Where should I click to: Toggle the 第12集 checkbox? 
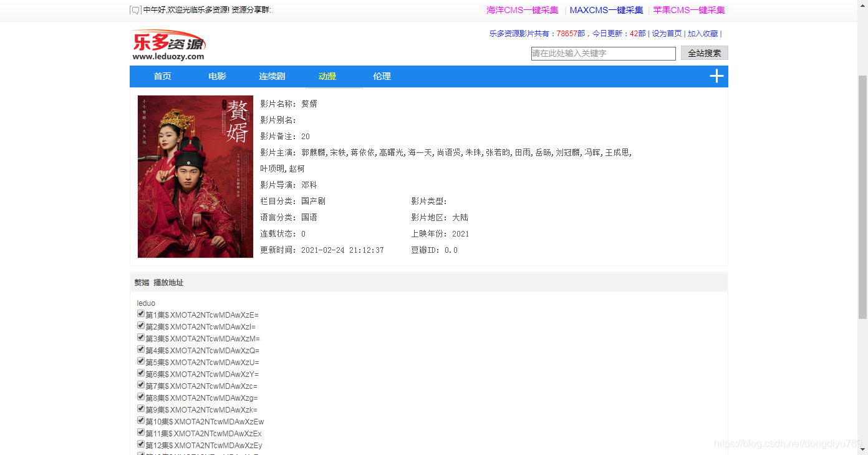[141, 444]
